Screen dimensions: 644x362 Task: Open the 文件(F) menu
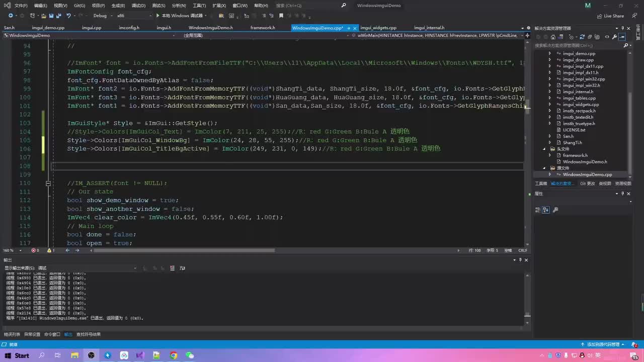click(21, 6)
